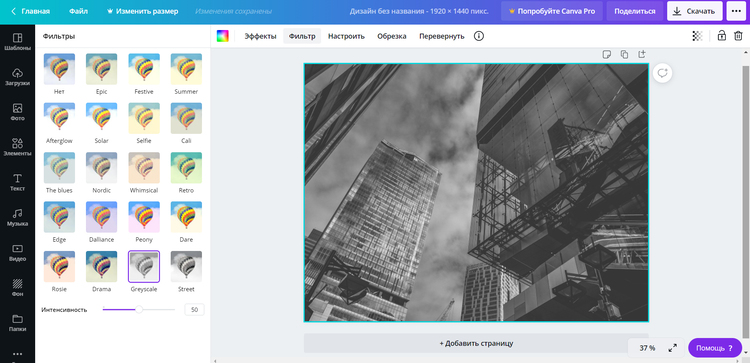Screen dimensions: 750x363
Task: Click Изменить размер resize option
Action: click(x=143, y=11)
